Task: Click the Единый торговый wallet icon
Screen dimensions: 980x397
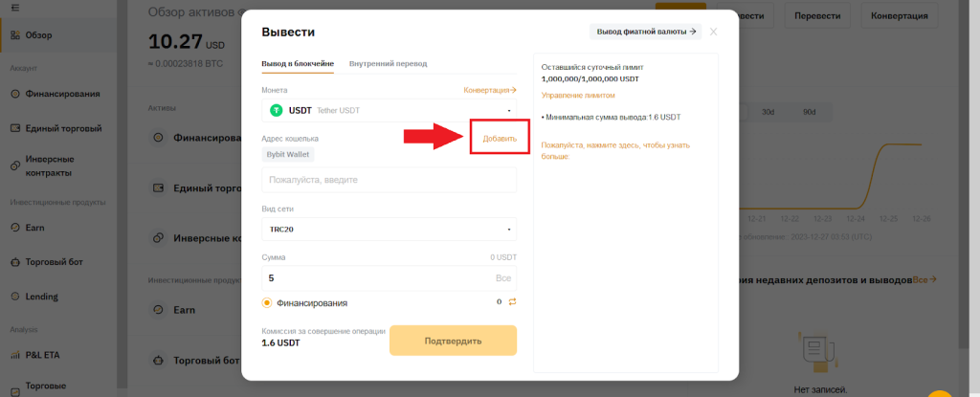Action: 15,127
